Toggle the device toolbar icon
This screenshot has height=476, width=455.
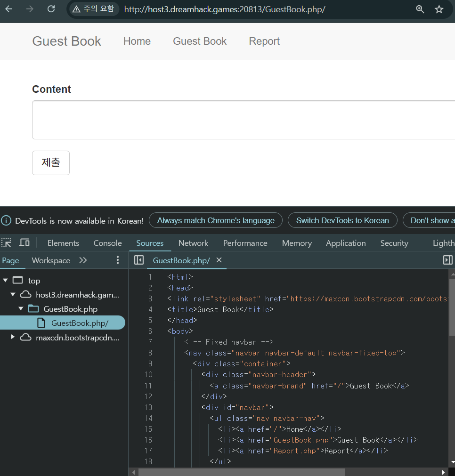coord(24,243)
